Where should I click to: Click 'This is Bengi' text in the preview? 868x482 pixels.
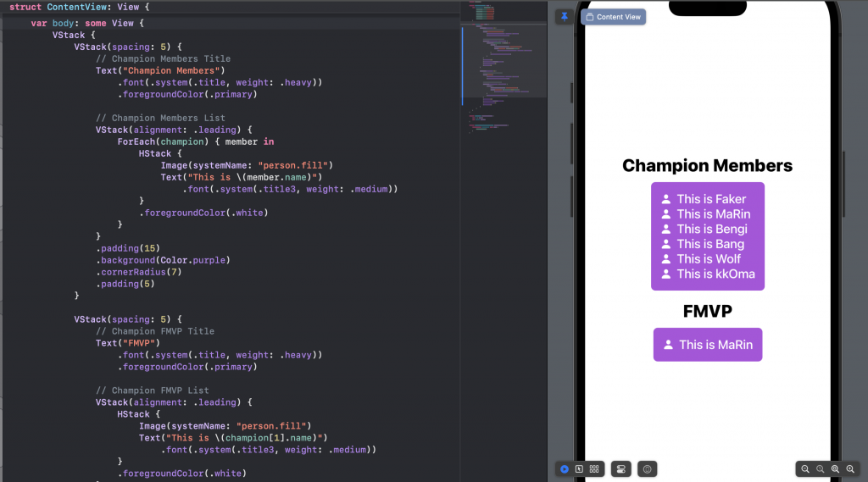[712, 229]
